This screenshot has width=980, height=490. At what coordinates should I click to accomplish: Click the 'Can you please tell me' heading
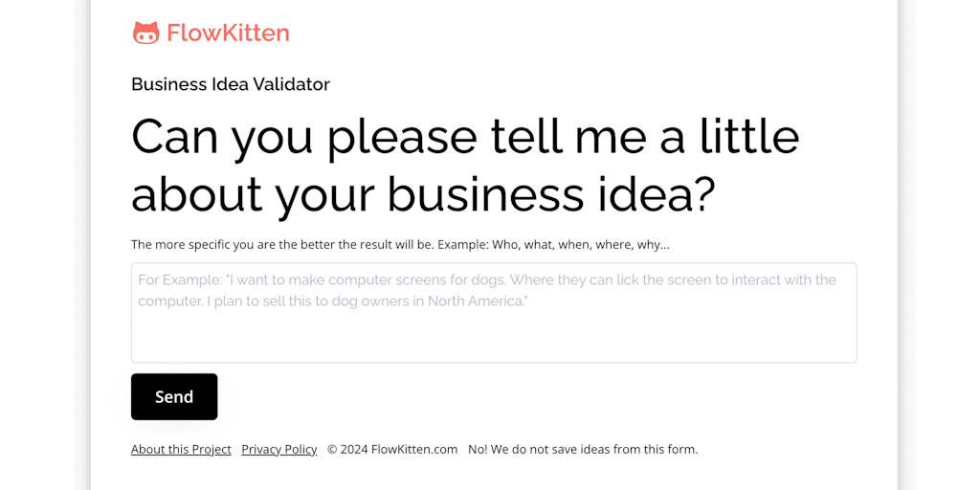[x=465, y=136]
